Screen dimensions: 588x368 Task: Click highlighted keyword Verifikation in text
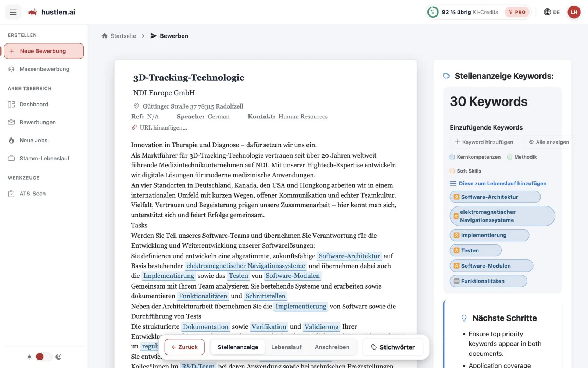(269, 327)
